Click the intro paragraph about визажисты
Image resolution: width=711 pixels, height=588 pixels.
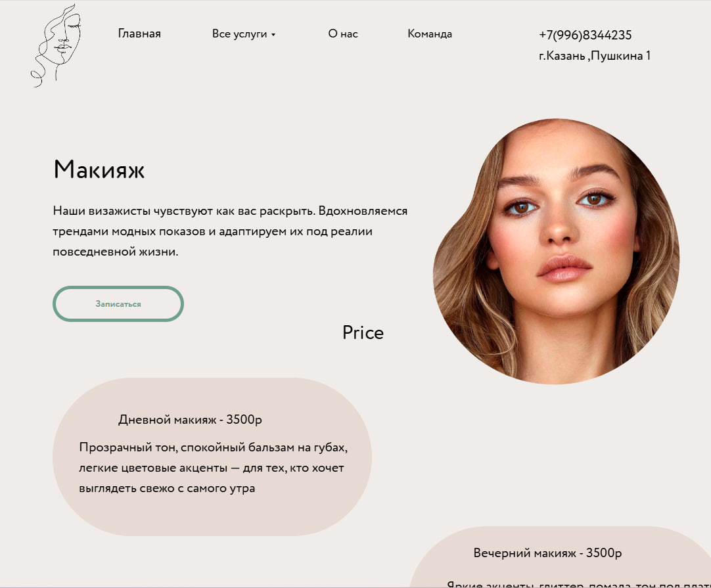(x=230, y=231)
